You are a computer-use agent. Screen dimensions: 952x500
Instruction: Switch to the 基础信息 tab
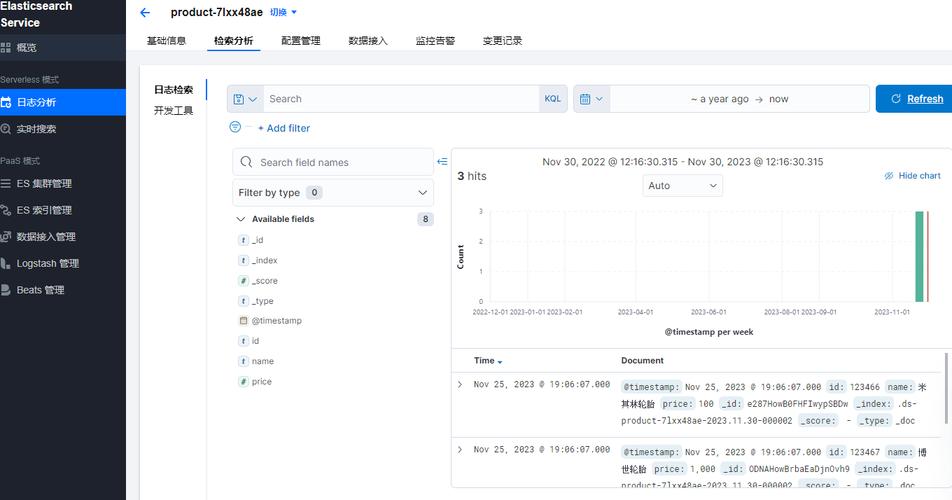[166, 41]
